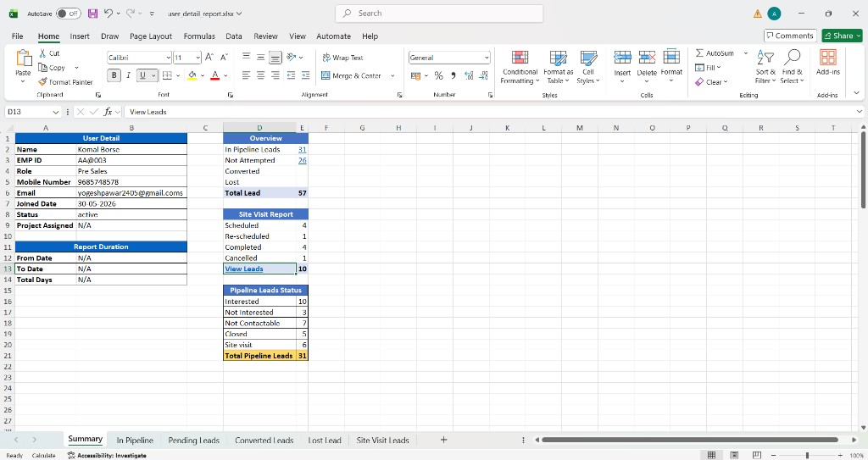868x460 pixels.
Task: Open the General number format dropdown
Action: tap(487, 58)
